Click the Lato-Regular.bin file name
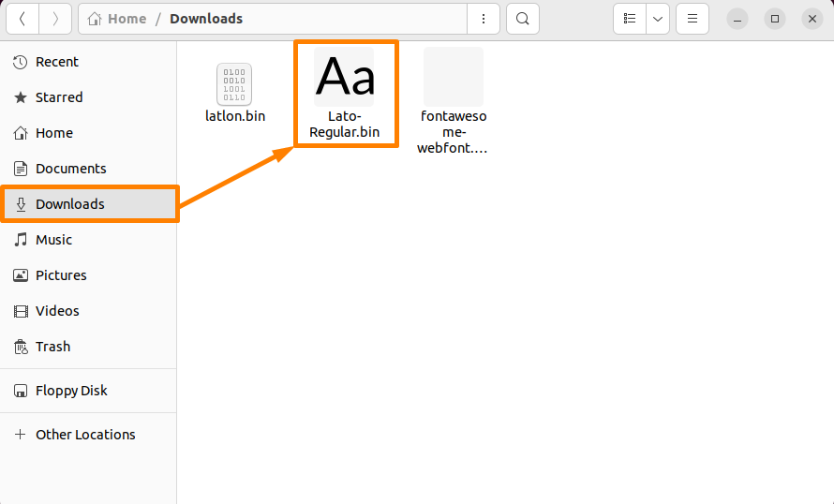834x504 pixels. [345, 125]
